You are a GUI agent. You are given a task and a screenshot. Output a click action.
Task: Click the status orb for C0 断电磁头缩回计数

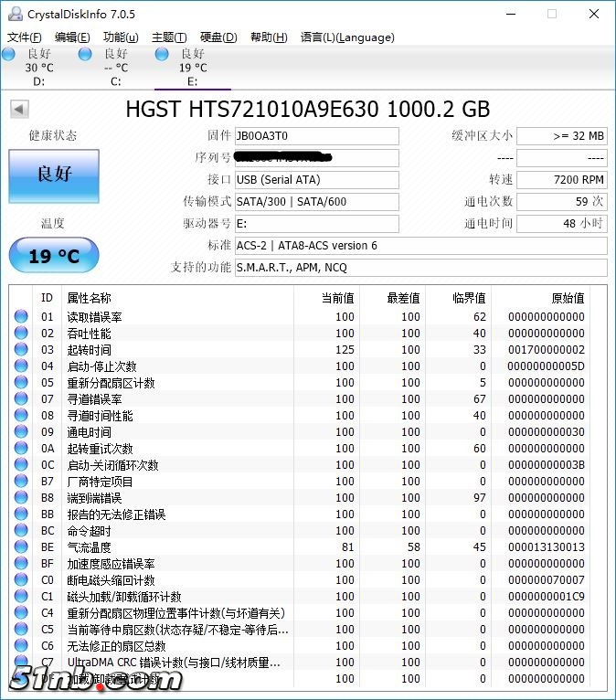click(21, 579)
